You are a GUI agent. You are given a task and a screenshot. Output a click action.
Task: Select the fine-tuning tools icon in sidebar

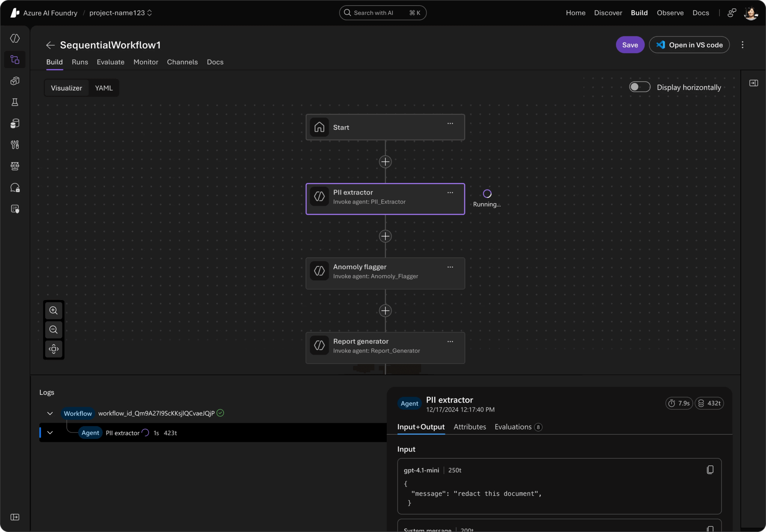click(15, 145)
